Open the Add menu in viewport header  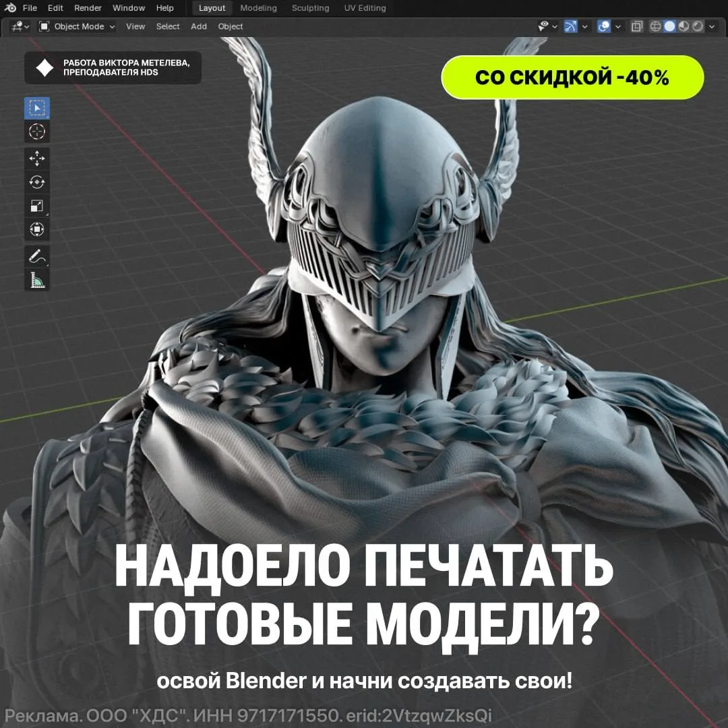(x=199, y=26)
